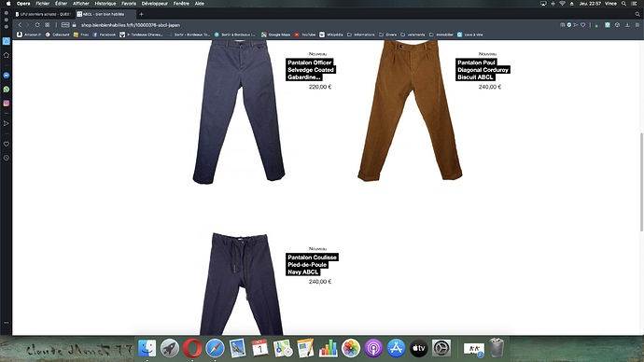Open System Preferences from the dock
Image resolution: width=644 pixels, height=362 pixels.
click(441, 348)
